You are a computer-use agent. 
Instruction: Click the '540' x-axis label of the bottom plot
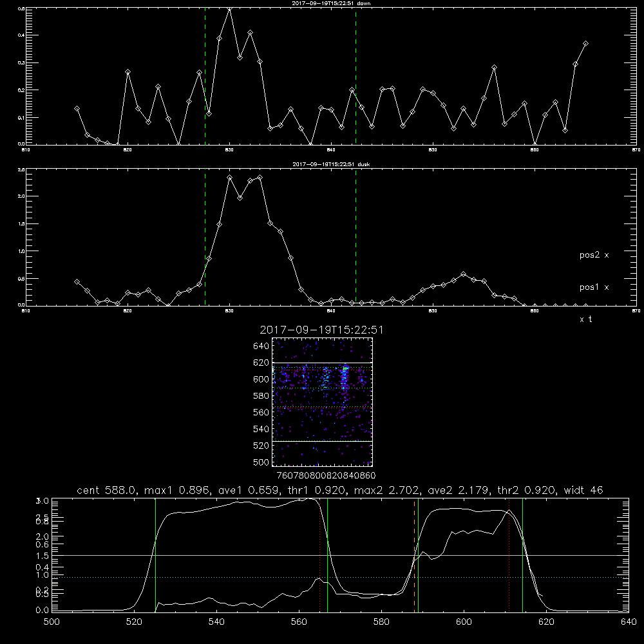click(216, 622)
